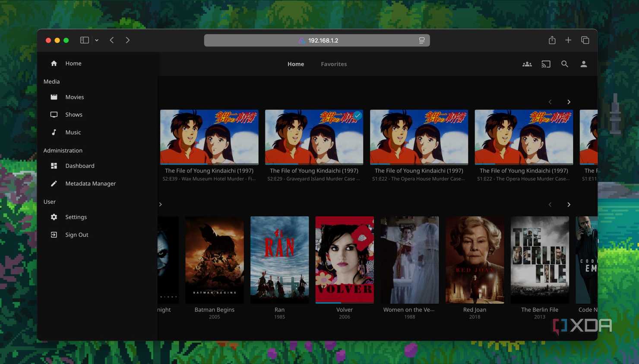The image size is (639, 364).
Task: Open the Red Joan poster
Action: pos(475,260)
